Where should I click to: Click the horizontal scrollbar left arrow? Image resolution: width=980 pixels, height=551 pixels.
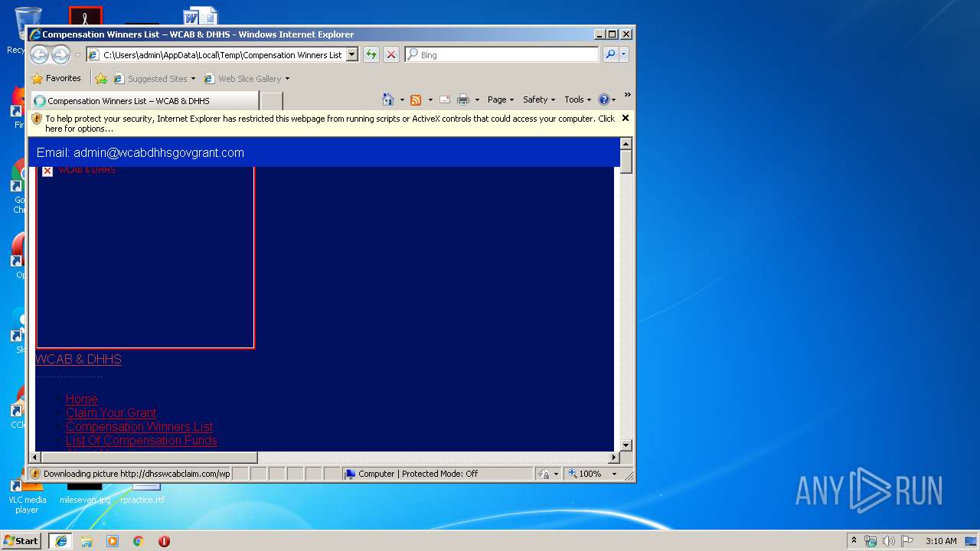tap(34, 458)
